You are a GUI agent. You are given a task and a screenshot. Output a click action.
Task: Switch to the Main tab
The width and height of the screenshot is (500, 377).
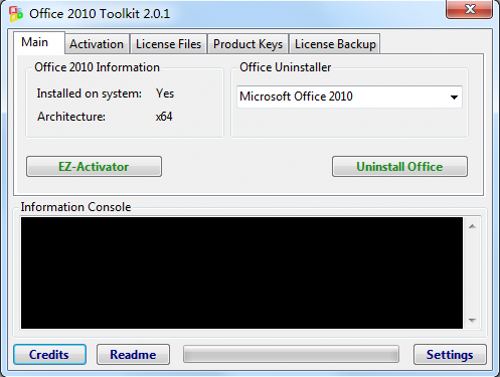point(39,43)
